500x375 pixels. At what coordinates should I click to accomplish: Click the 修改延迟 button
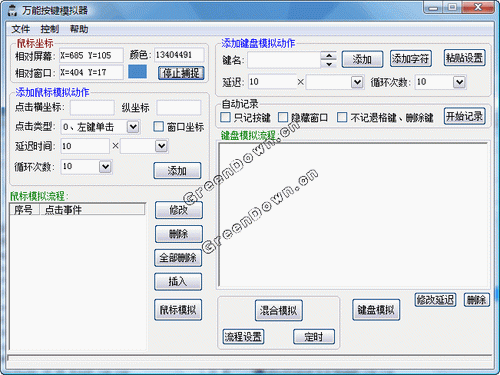click(x=435, y=300)
